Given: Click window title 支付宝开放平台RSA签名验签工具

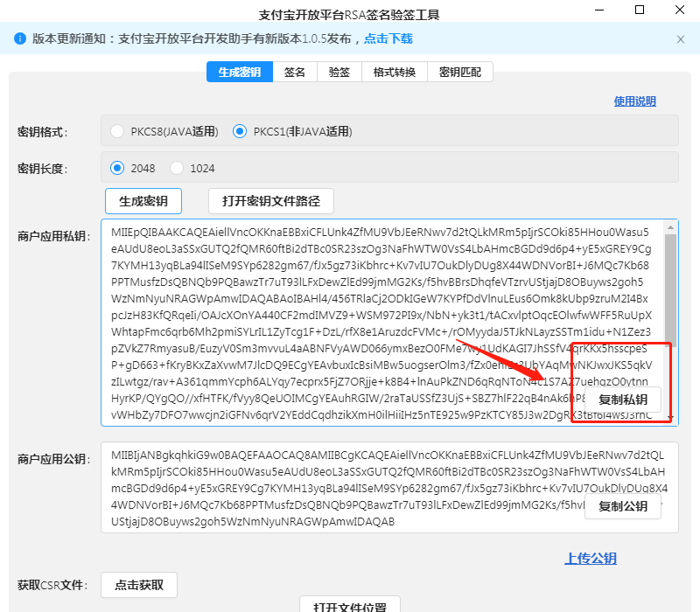Looking at the screenshot, I should click(x=349, y=15).
